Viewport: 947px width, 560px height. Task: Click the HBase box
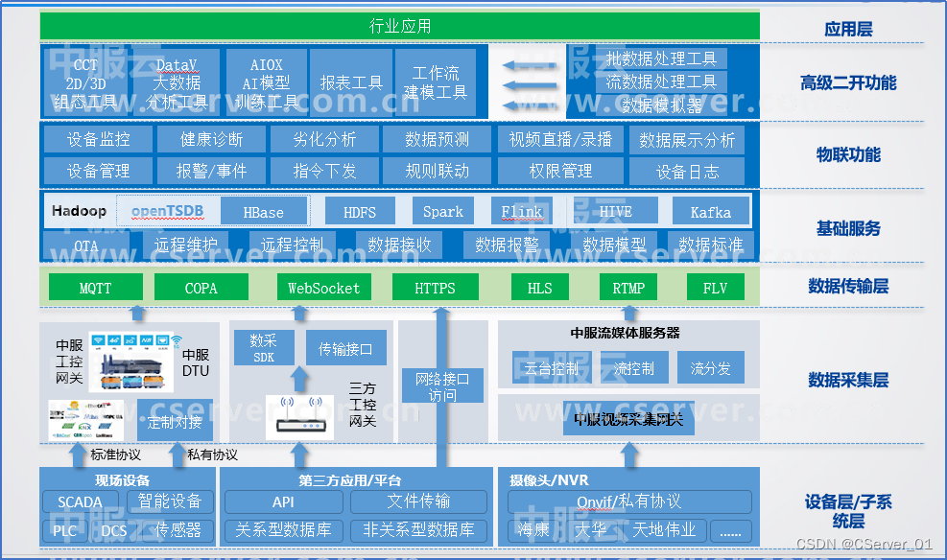point(264,212)
